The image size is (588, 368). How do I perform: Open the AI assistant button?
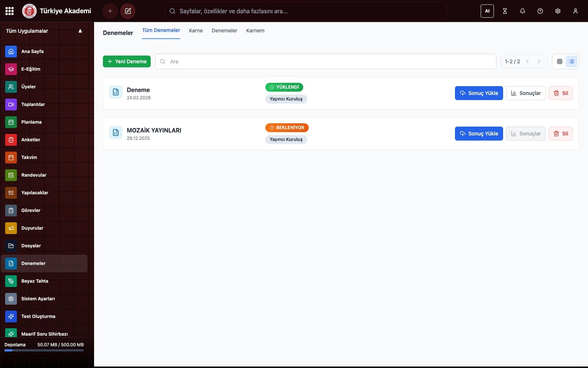tap(487, 11)
